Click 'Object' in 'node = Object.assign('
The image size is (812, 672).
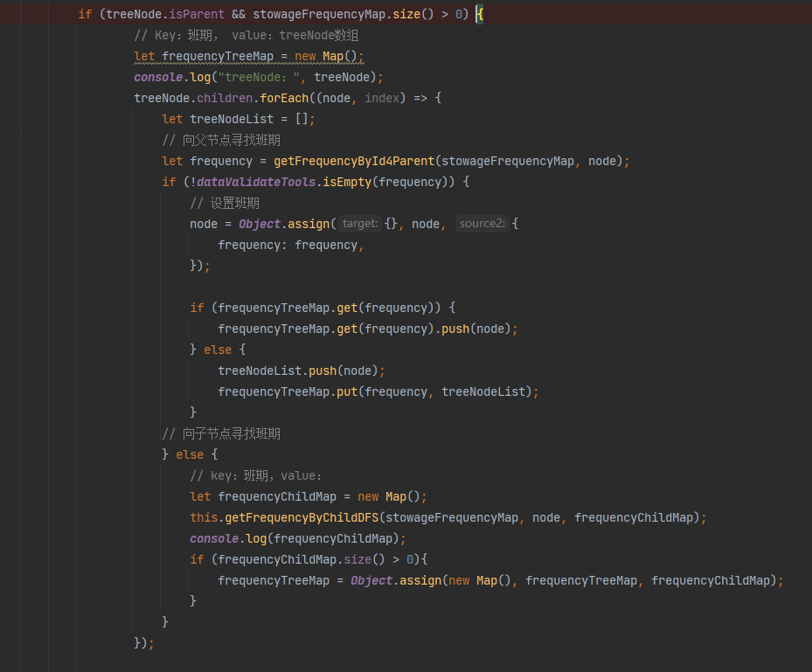click(x=260, y=225)
